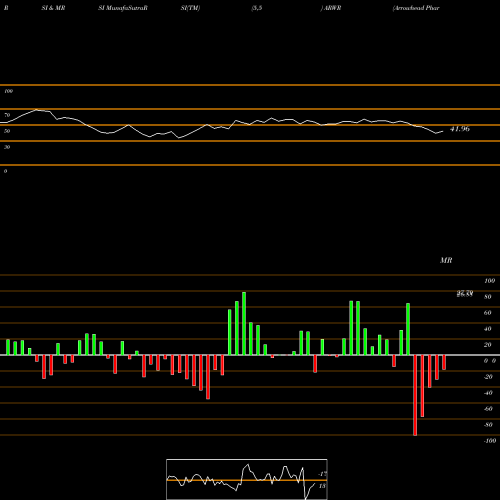Click the RSI axis label 100
This screenshot has width=500, height=500.
[9, 91]
